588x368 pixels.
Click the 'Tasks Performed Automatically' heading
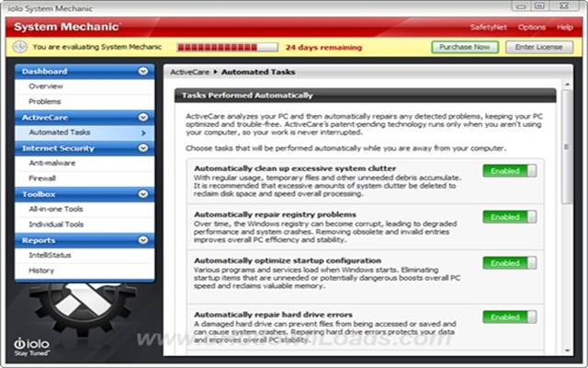coord(247,96)
